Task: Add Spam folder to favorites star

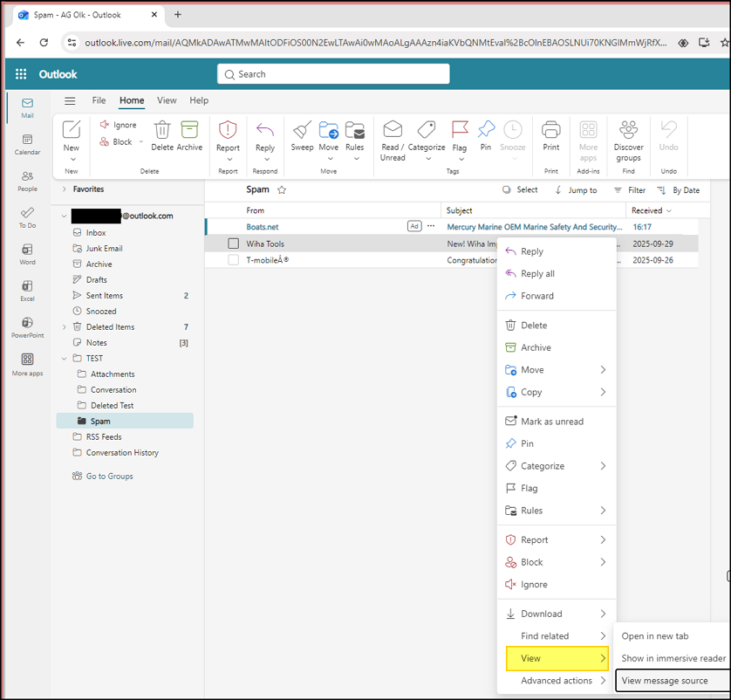Action: point(282,189)
